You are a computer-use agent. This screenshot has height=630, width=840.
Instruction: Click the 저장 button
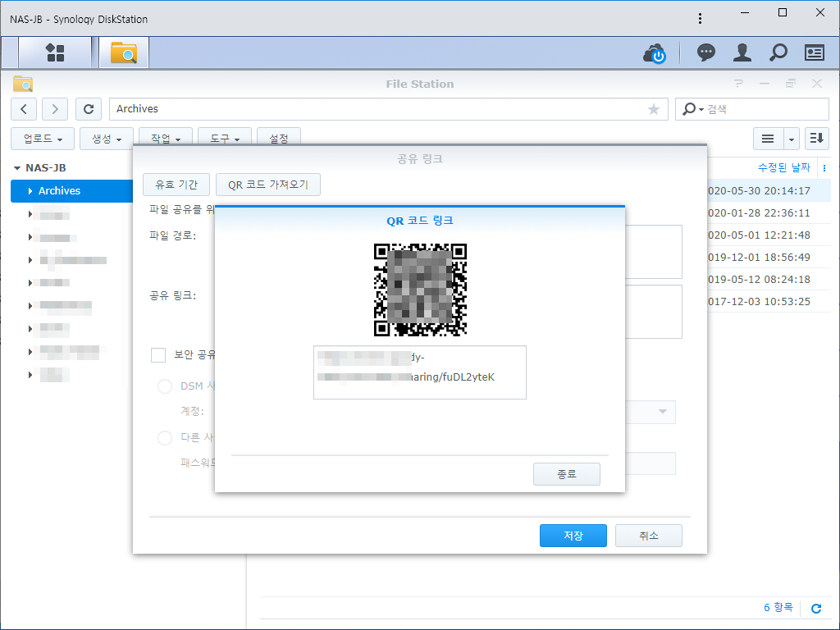click(573, 536)
